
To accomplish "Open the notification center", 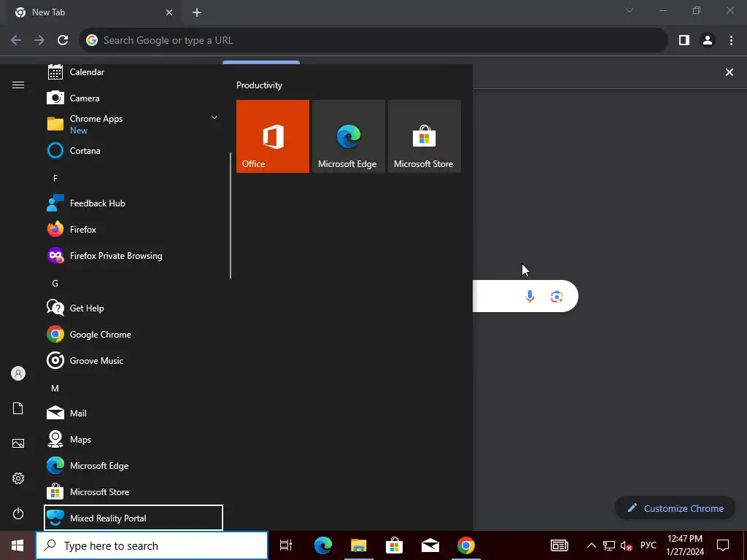I will [723, 545].
